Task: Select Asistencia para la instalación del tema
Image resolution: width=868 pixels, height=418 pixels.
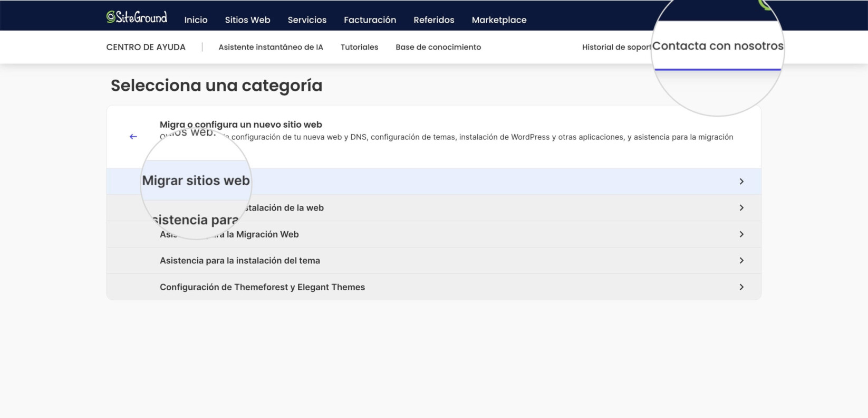Action: [x=433, y=261]
